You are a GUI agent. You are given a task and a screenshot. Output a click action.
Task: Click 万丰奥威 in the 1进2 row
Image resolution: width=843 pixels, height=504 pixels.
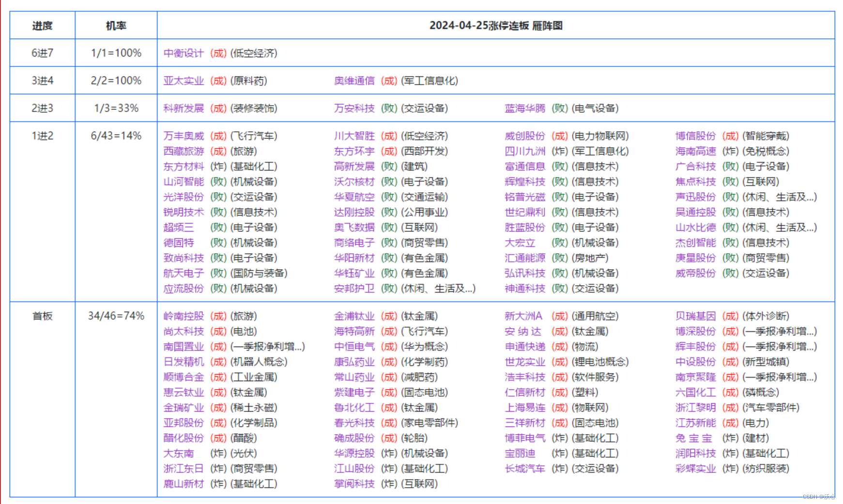(x=184, y=136)
